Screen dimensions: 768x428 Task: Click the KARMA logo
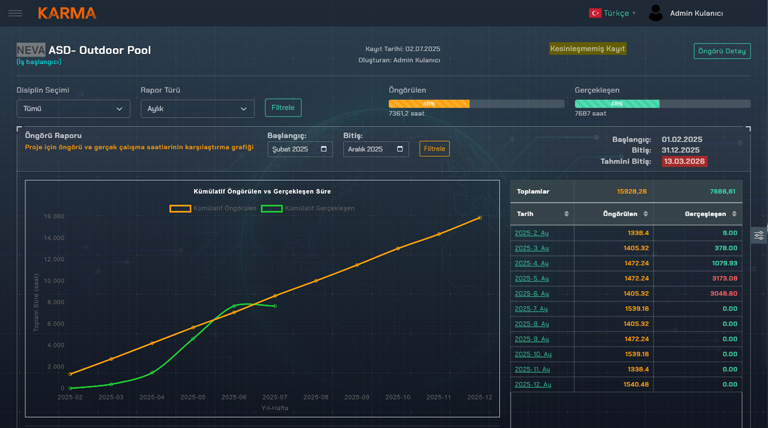click(x=67, y=13)
